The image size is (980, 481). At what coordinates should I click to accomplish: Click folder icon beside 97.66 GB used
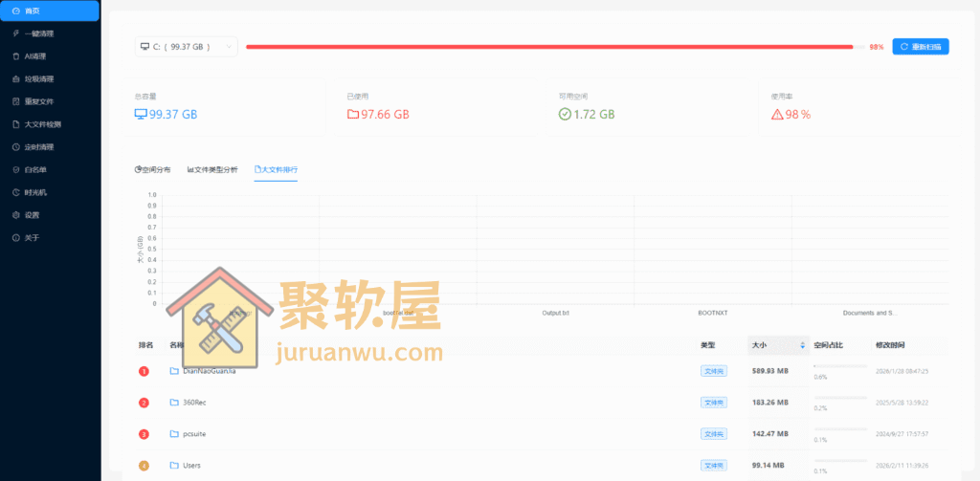coord(353,115)
